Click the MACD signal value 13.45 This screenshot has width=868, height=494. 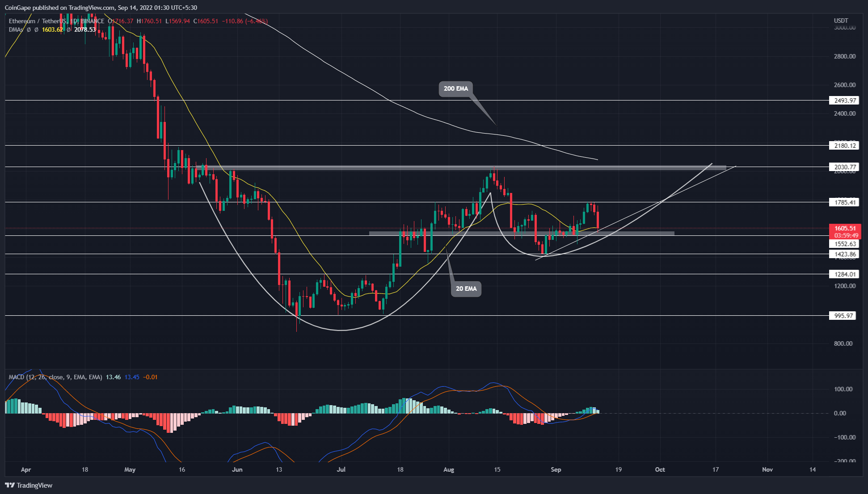[132, 377]
